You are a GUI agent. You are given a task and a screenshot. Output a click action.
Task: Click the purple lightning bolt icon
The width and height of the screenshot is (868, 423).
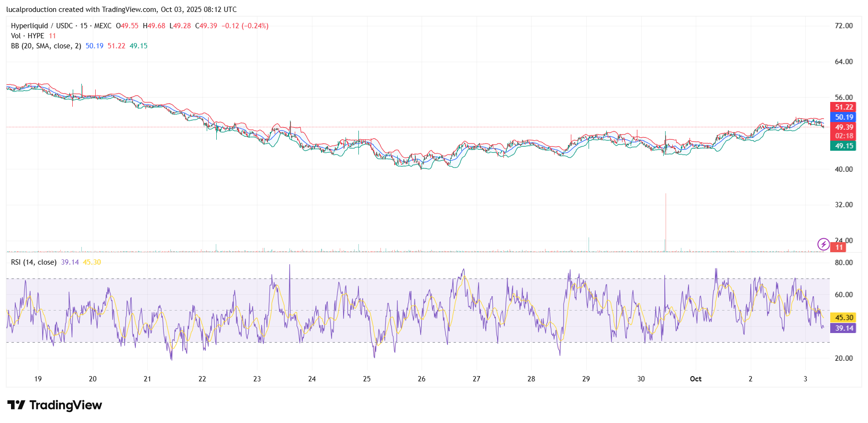(823, 245)
